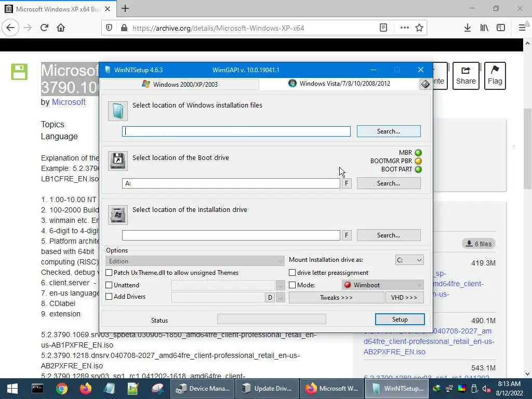Go to the Firefox home page
The width and height of the screenshot is (532, 399).
[x=61, y=28]
